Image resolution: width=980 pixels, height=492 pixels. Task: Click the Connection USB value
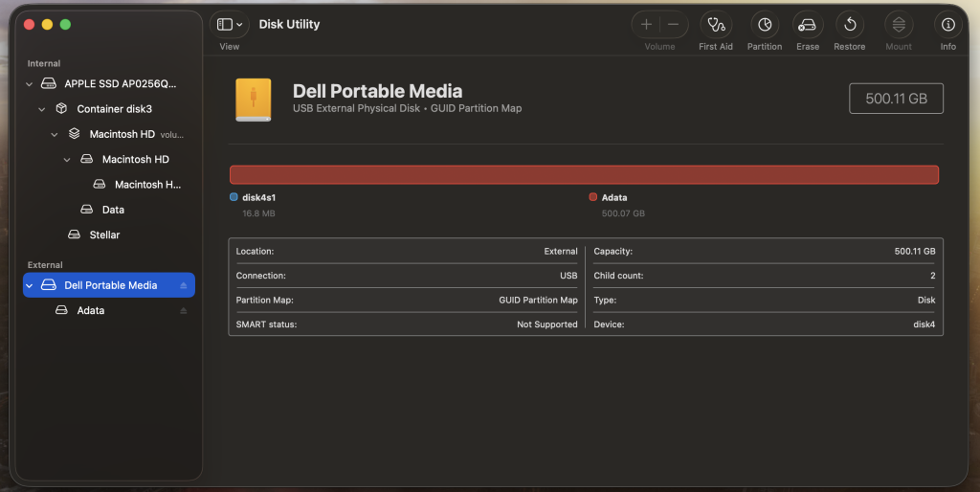pyautogui.click(x=568, y=276)
